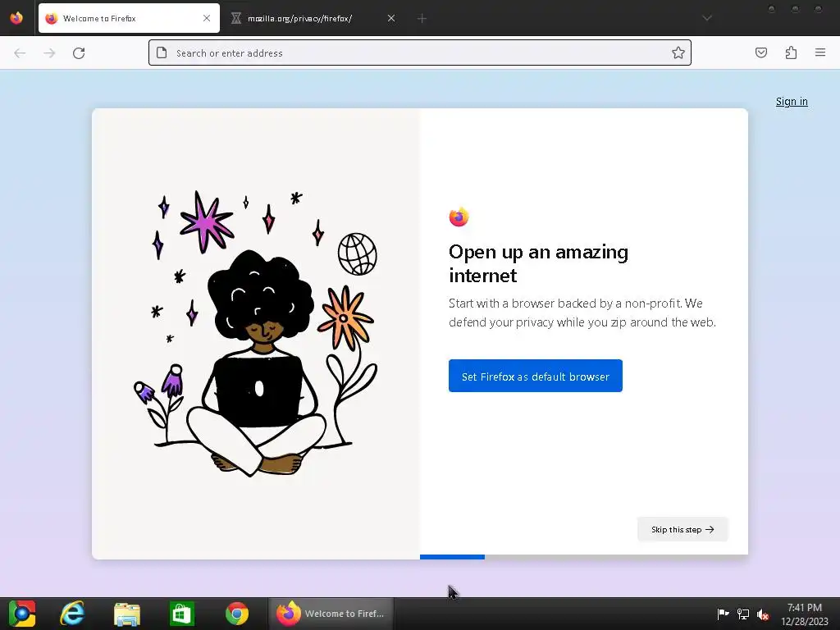Close the mozilla.org privacy tab
The width and height of the screenshot is (840, 630).
[x=391, y=18]
